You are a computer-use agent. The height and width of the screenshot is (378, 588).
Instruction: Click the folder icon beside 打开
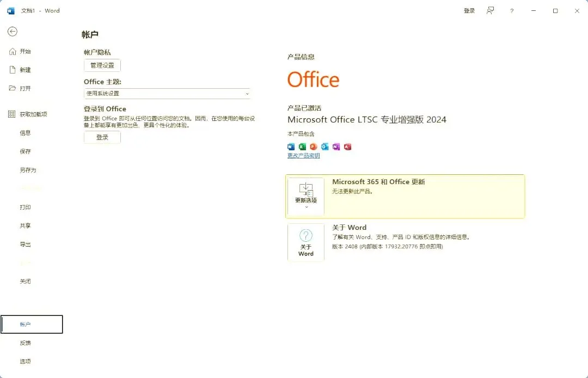(x=13, y=88)
